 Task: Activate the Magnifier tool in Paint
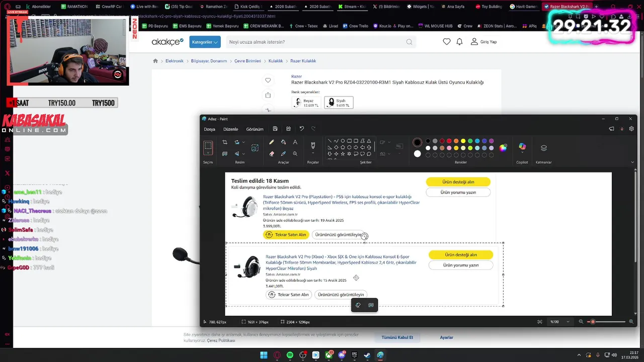click(295, 154)
